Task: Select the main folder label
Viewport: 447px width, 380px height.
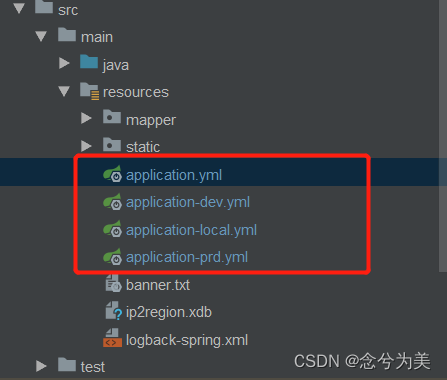Action: pyautogui.click(x=97, y=37)
